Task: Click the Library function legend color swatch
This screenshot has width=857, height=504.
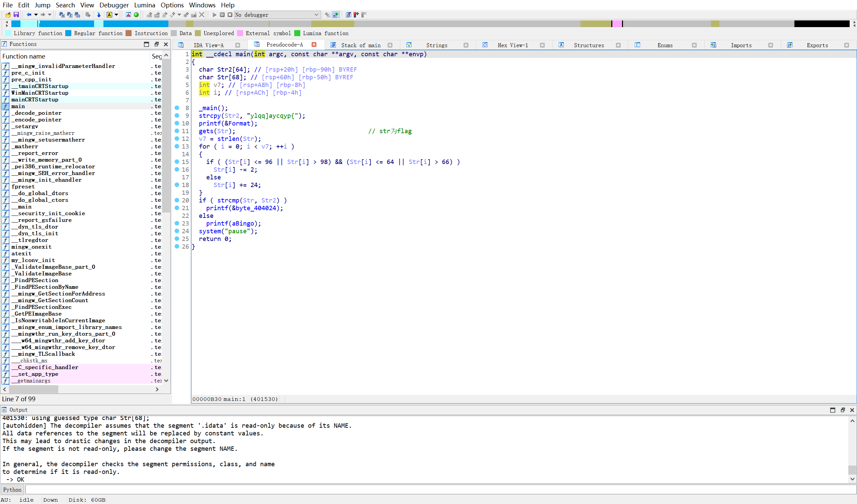Action: pyautogui.click(x=7, y=33)
